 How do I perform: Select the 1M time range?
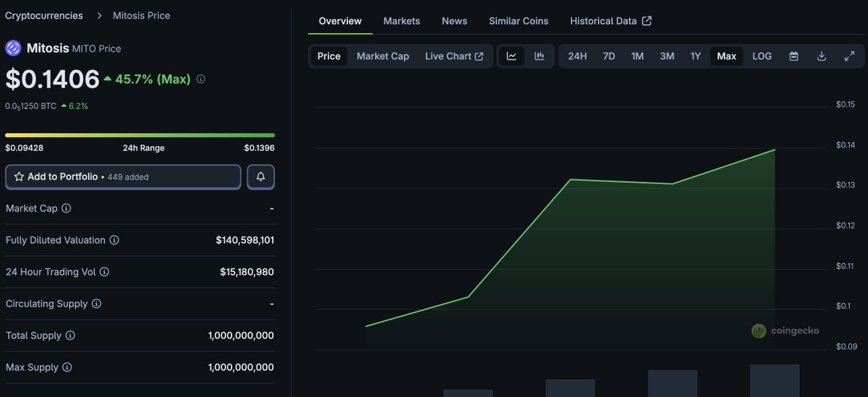point(637,56)
